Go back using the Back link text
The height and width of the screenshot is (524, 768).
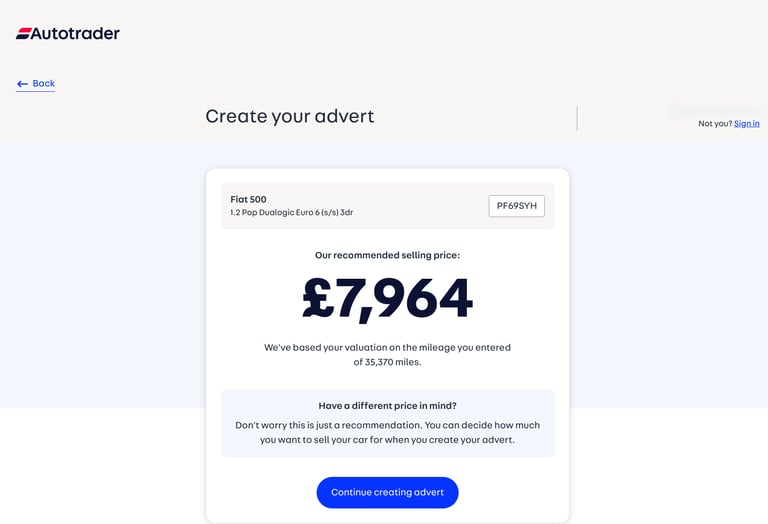click(44, 83)
